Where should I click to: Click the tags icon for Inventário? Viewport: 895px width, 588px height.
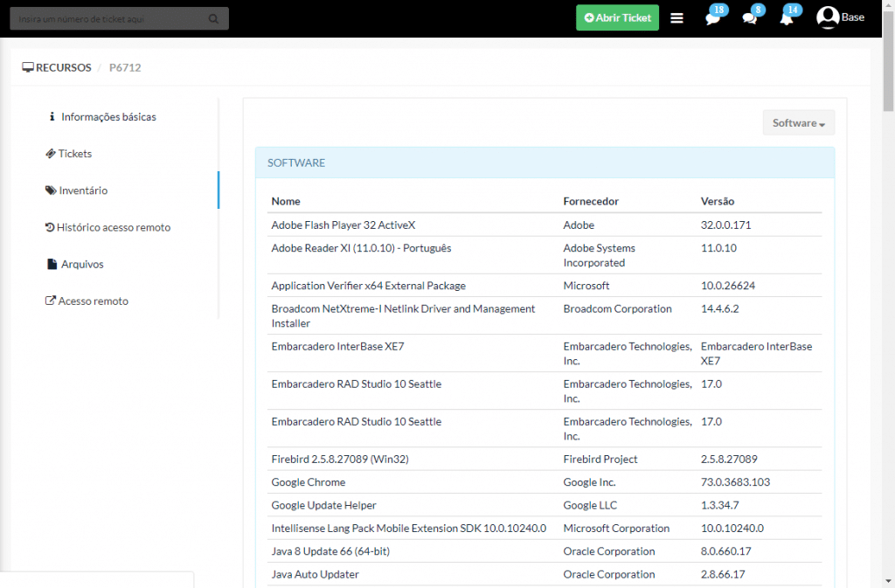tap(51, 190)
